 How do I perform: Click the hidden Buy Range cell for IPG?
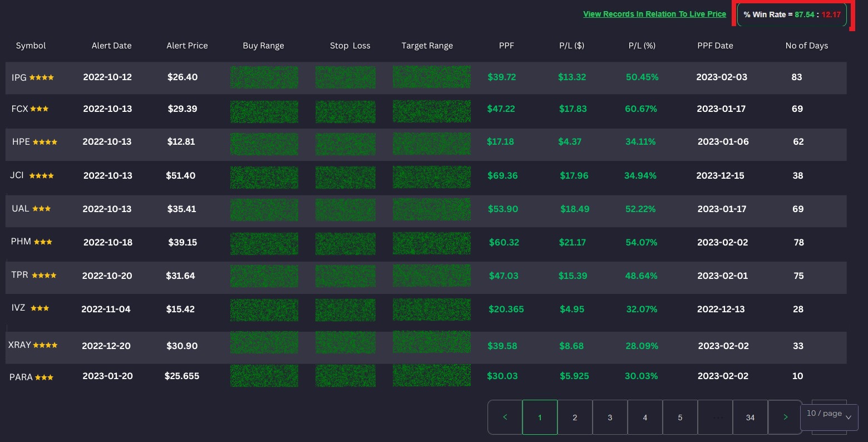point(264,77)
